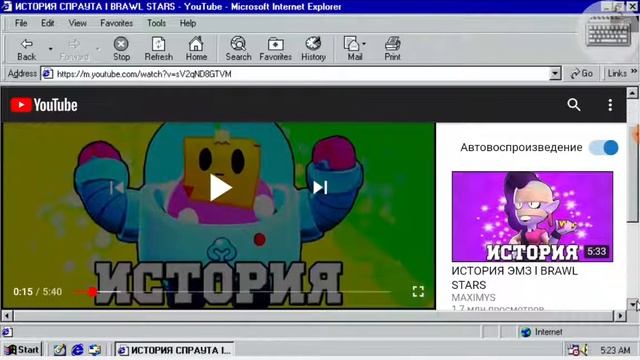
Task: Launch Internet Explorer from quick launch
Action: [x=77, y=350]
